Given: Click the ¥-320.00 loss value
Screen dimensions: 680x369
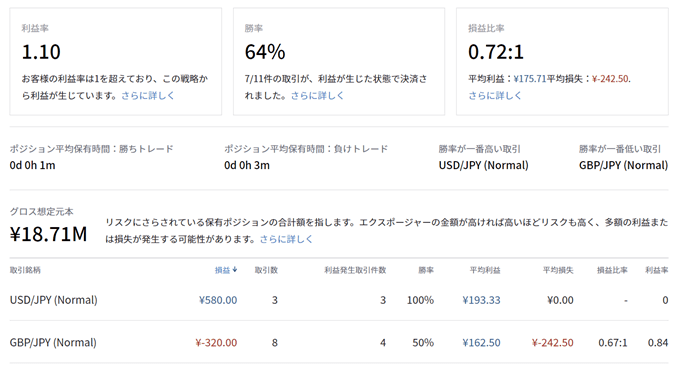Looking at the screenshot, I should pyautogui.click(x=216, y=343).
